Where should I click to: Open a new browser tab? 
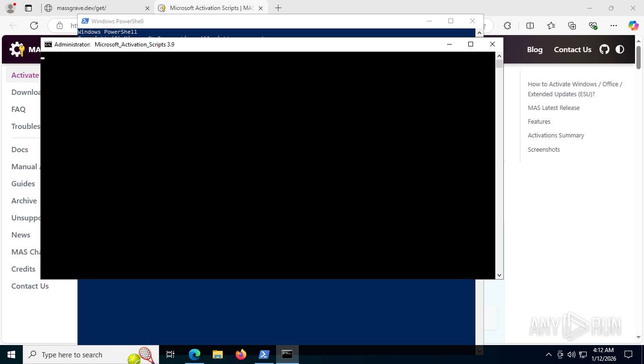coord(278,8)
